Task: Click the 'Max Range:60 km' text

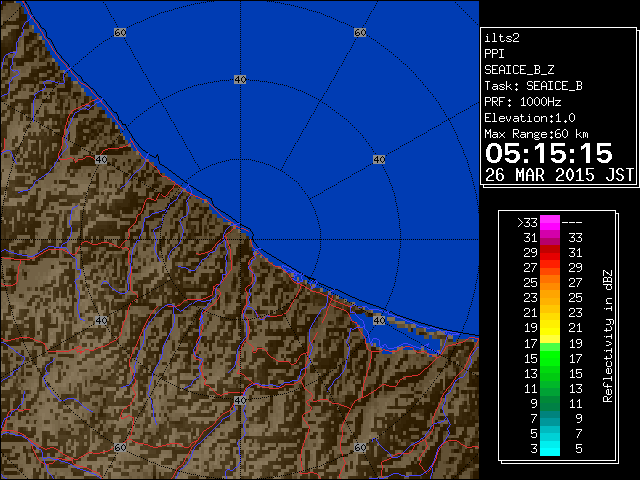Action: [x=536, y=134]
